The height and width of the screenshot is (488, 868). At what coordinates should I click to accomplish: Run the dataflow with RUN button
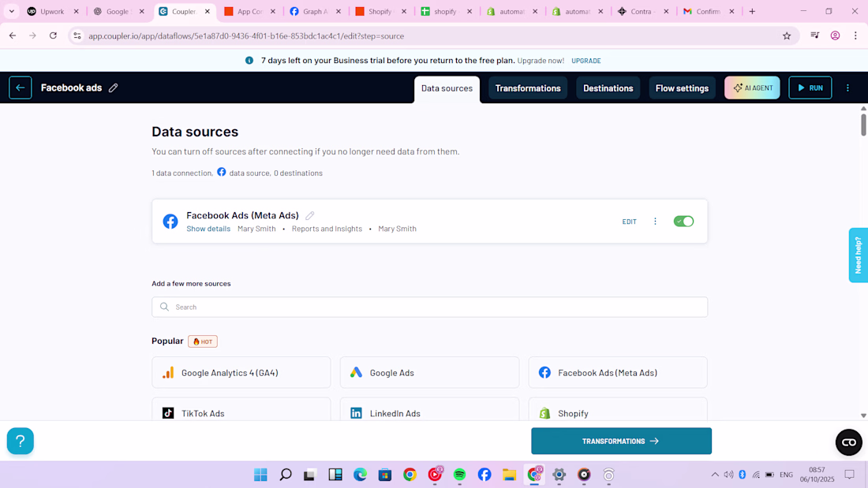point(810,88)
